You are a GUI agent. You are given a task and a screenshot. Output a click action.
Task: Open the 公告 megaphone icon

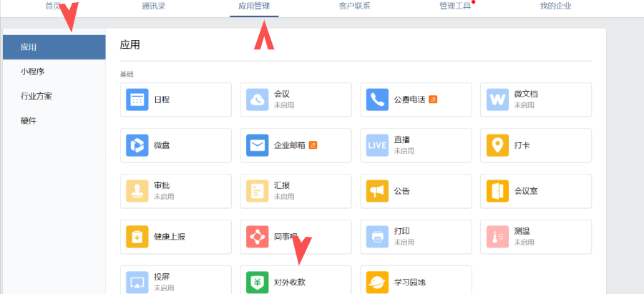pyautogui.click(x=378, y=191)
